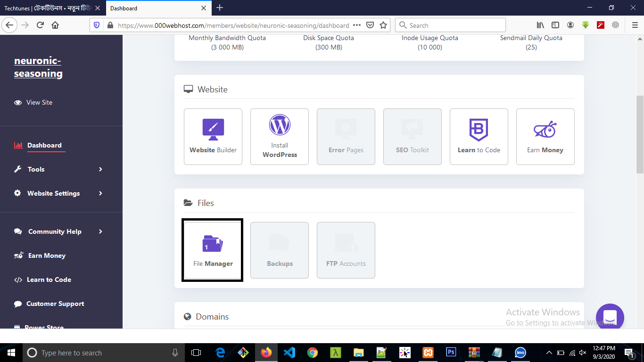
Task: Go to the Firefox home page
Action: pos(55,25)
